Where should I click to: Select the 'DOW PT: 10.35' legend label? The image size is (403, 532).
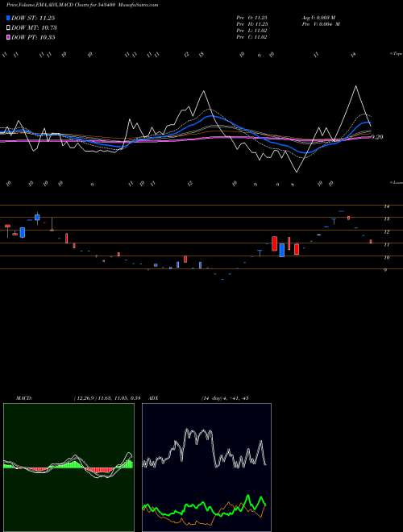tap(33, 37)
